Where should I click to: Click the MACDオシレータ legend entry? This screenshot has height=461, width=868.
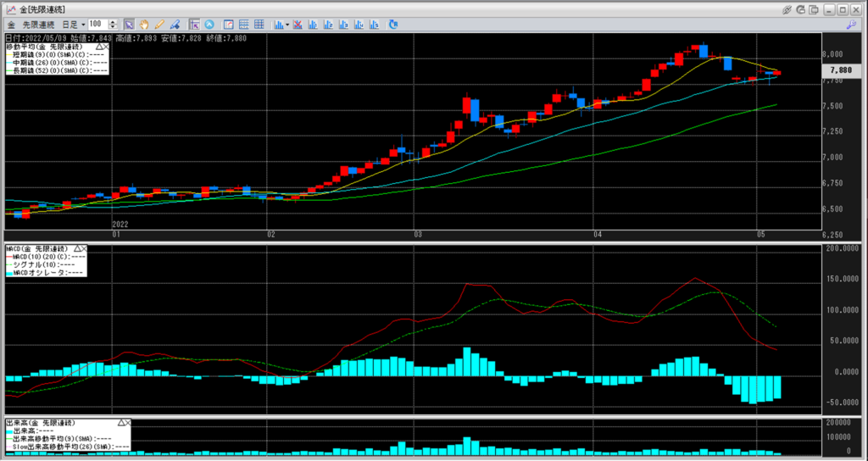(x=45, y=272)
